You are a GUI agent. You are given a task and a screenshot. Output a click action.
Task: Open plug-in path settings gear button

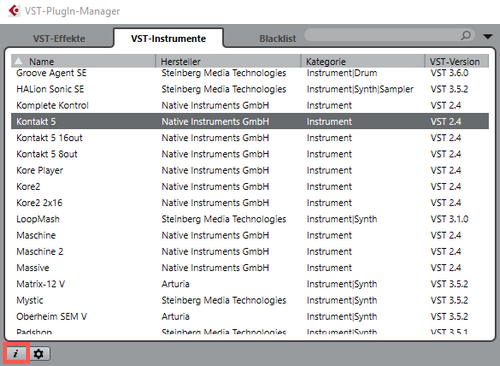(x=39, y=353)
